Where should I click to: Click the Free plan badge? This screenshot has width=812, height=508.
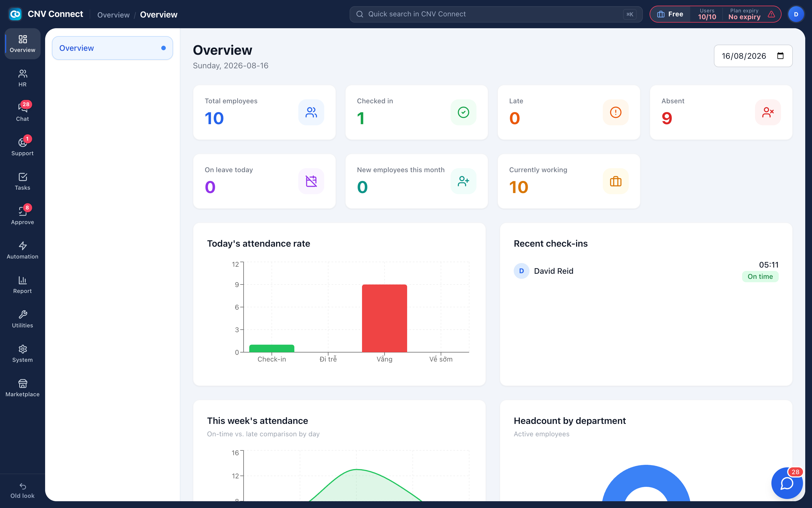coord(670,14)
